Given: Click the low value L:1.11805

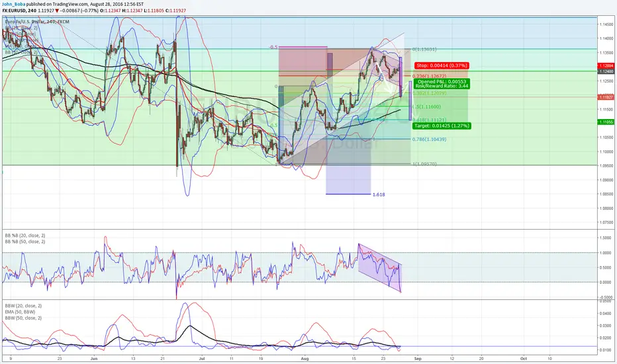Looking at the screenshot, I should 154,10.
